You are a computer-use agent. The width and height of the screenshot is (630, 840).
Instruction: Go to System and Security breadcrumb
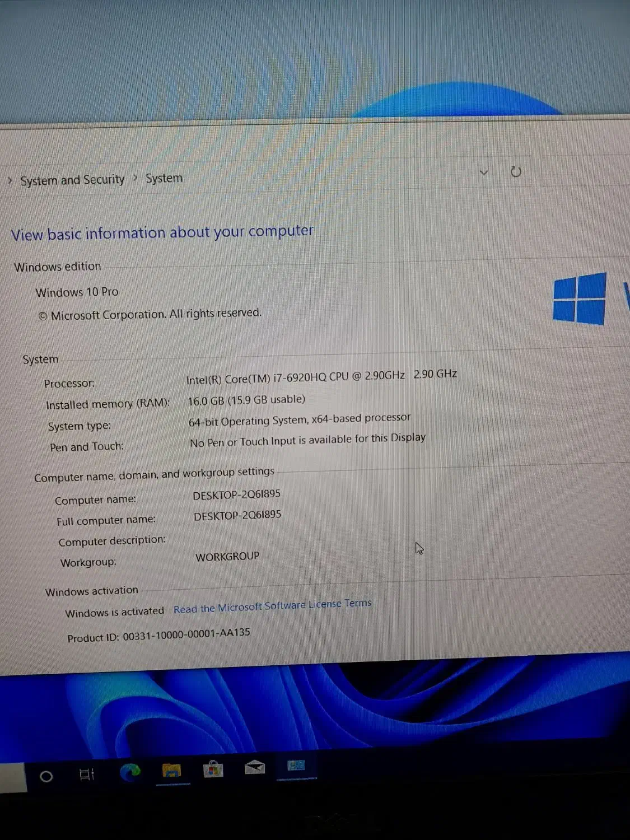(x=73, y=180)
